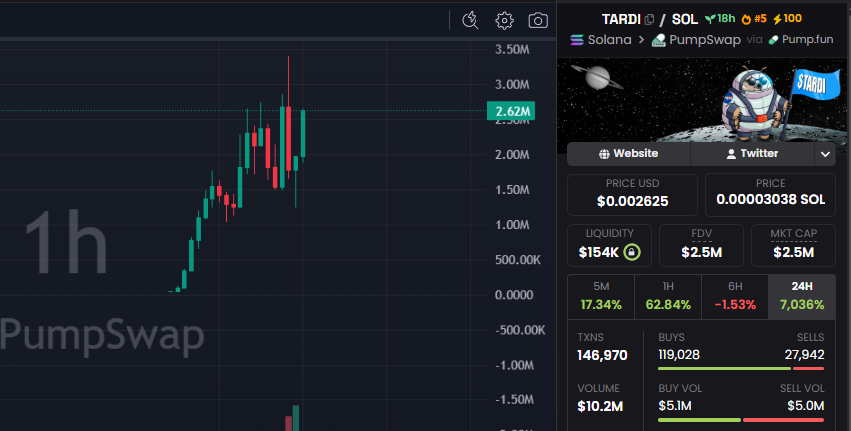Click the MKT CAP $2.5M box
Viewport: 851px width, 431px height.
(x=793, y=245)
